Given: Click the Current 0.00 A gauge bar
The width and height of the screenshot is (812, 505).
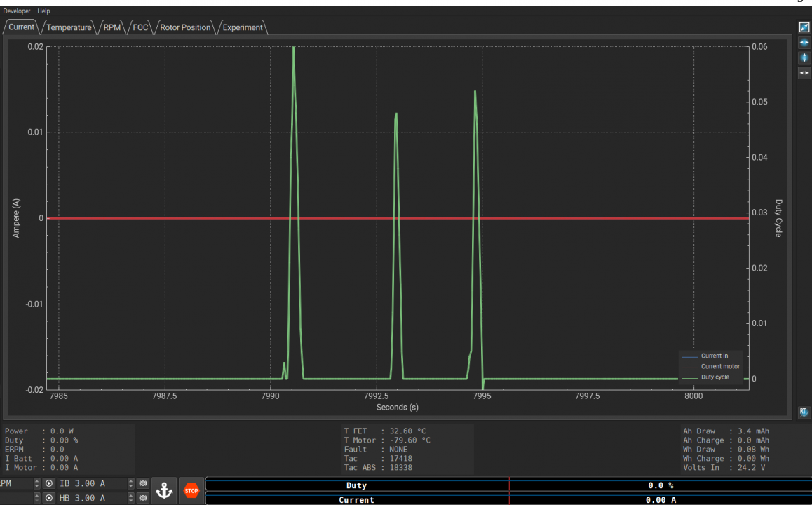Looking at the screenshot, I should 508,500.
